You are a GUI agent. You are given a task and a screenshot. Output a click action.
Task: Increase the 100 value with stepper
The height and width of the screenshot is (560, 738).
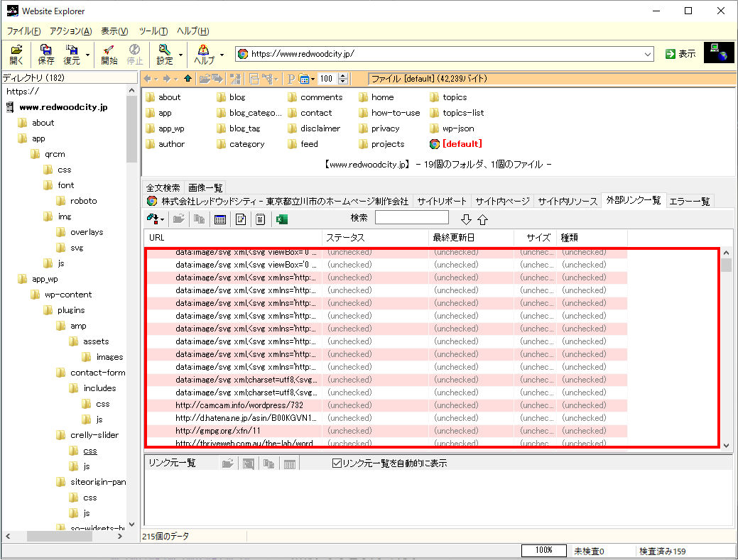[343, 76]
